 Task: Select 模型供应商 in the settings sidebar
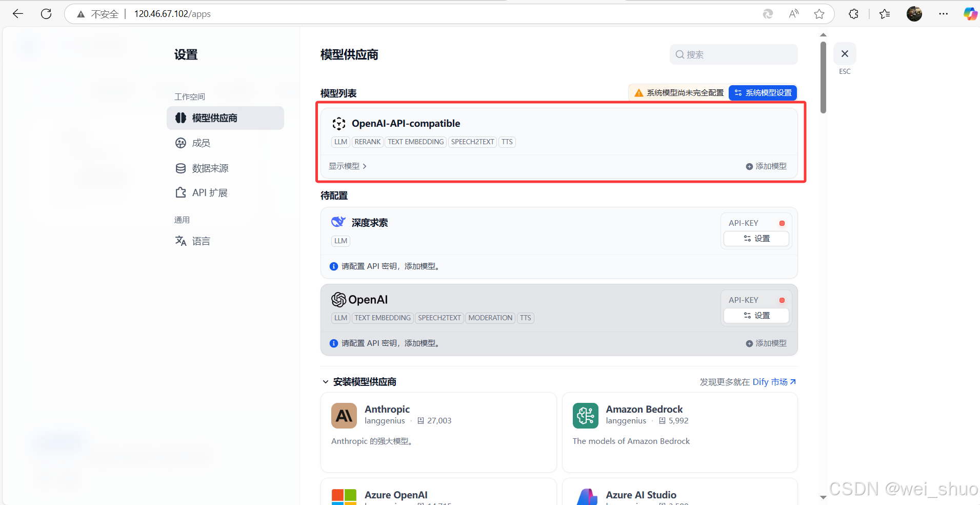coord(225,118)
